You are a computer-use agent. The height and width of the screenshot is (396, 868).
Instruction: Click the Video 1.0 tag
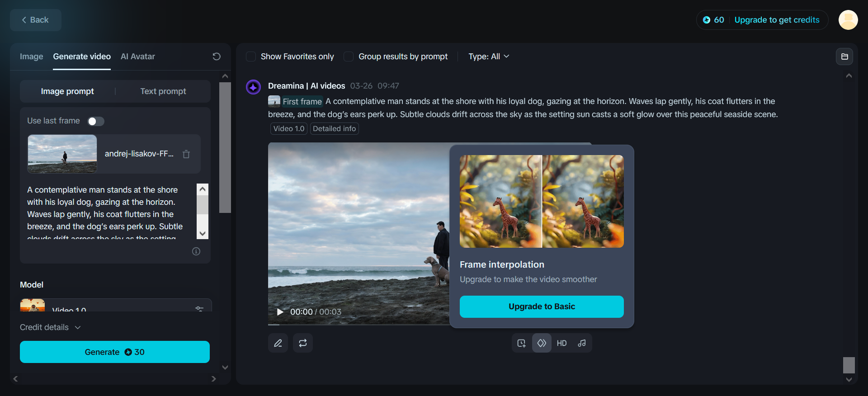tap(289, 129)
